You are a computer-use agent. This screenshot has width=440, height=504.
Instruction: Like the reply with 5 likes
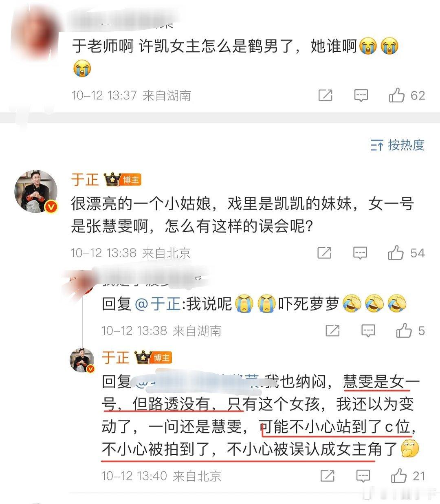(404, 330)
